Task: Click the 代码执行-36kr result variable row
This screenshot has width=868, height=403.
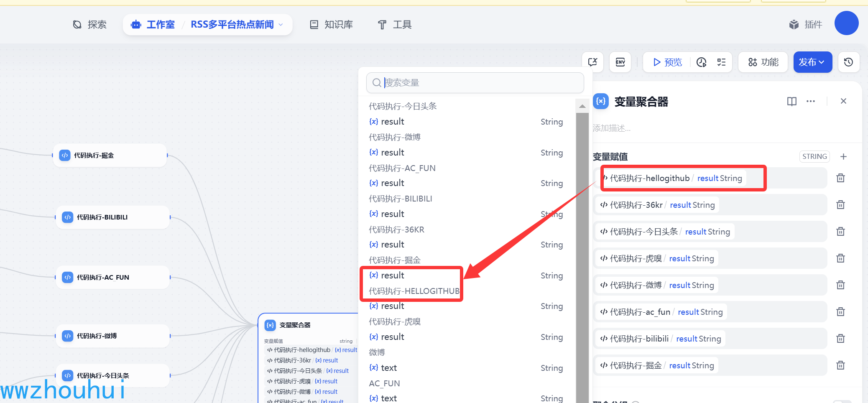Action: click(710, 205)
